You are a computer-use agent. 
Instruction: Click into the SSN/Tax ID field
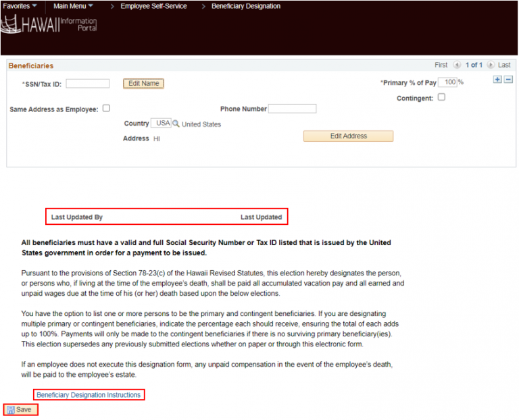coord(87,84)
